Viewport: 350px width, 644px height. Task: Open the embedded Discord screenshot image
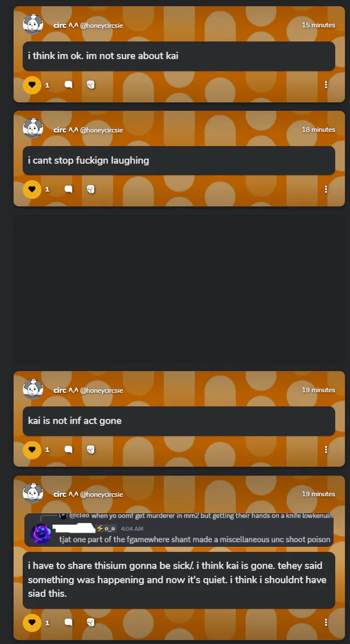[179, 529]
